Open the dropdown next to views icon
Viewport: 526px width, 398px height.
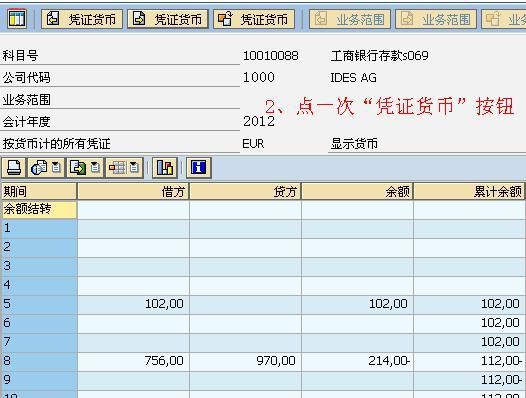(56, 167)
